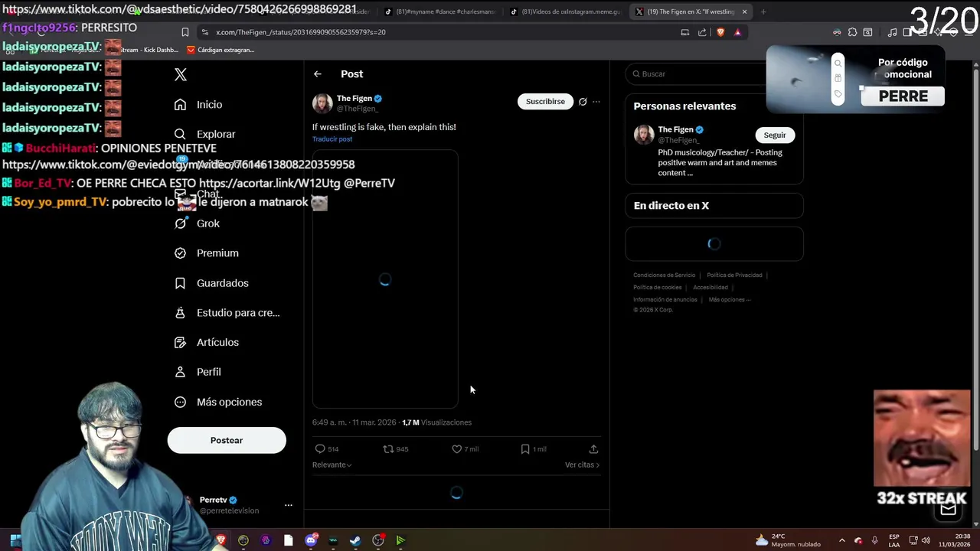Click the 1,7 M Visualizaciones count
The height and width of the screenshot is (551, 980).
(x=436, y=422)
